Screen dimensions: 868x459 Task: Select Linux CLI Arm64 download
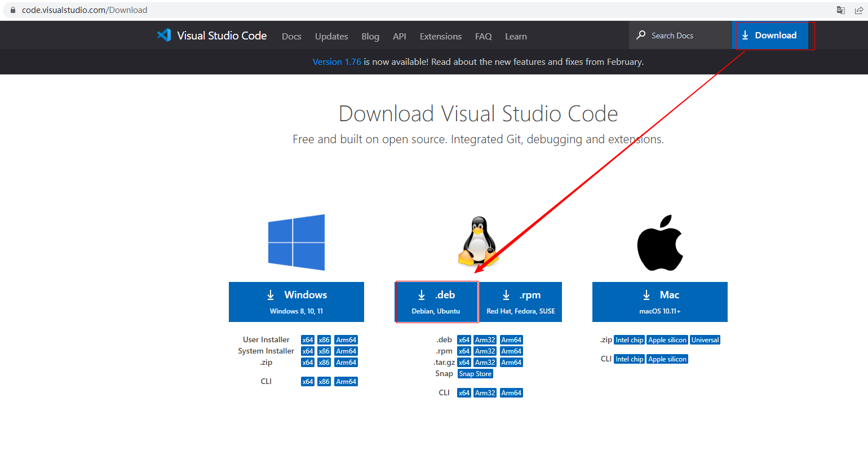tap(511, 393)
